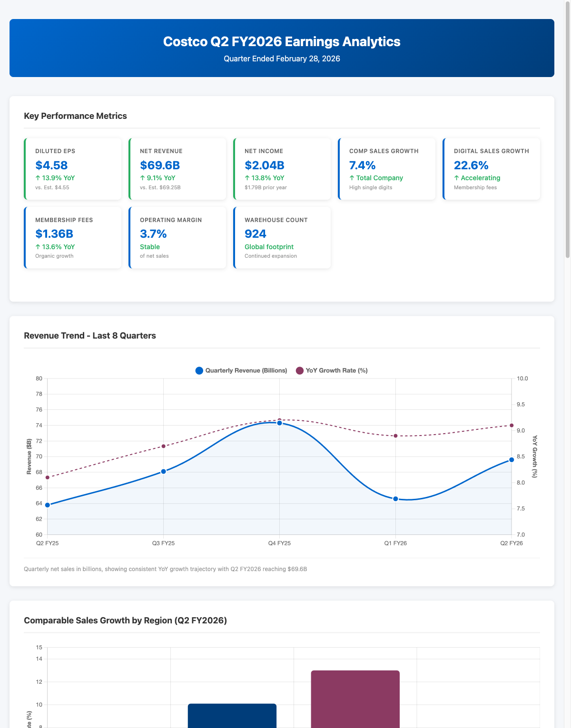The height and width of the screenshot is (728, 571).
Task: Click the Q2 FY25 revenue data point
Action: click(x=47, y=505)
